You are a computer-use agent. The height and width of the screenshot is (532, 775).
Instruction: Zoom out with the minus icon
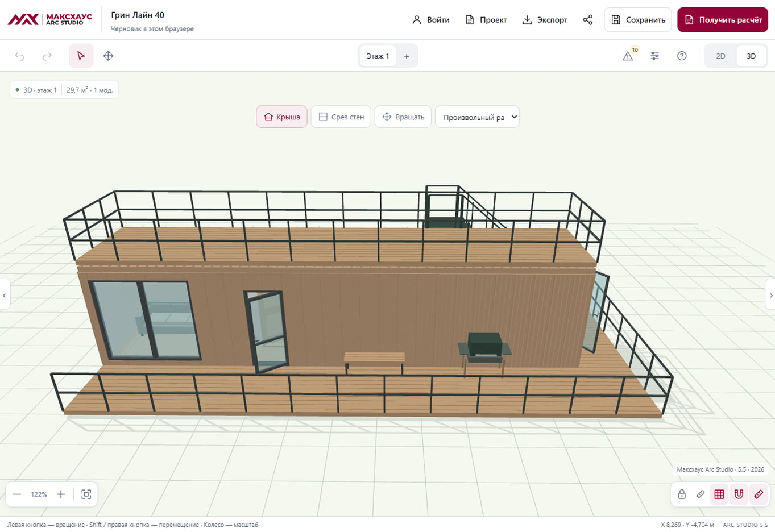click(x=17, y=494)
